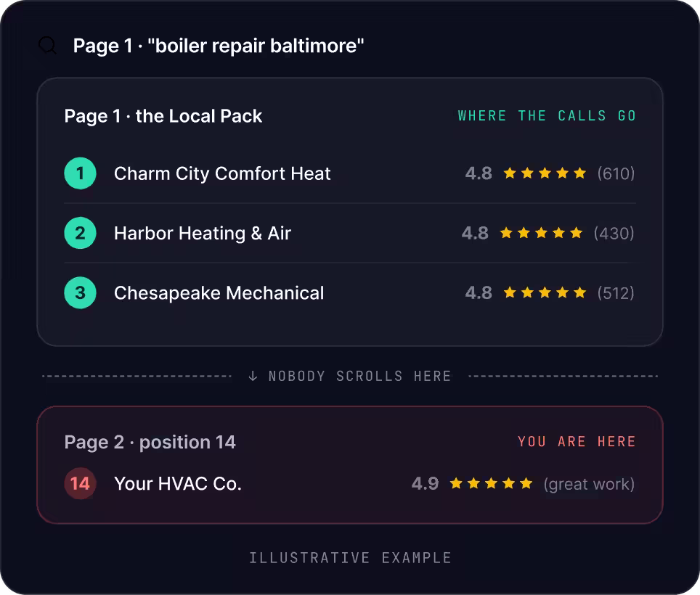
Task: Click the red number 14 badge
Action: 81,483
